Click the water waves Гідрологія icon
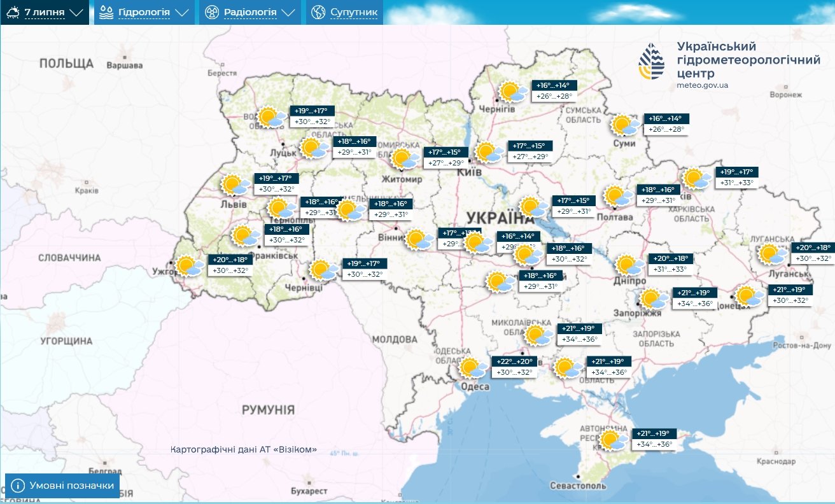Image resolution: width=835 pixels, height=504 pixels. tap(106, 12)
